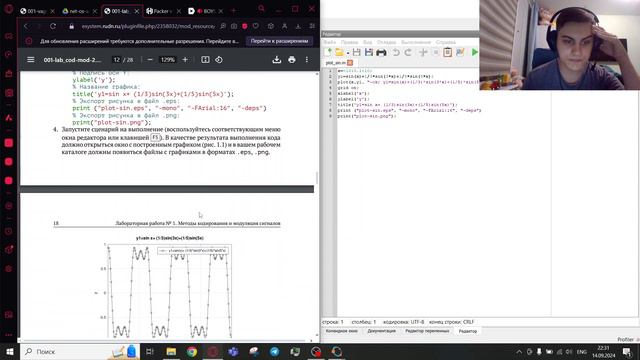640x360 pixels.
Task: Close the Packer browser tab
Action: click(x=179, y=11)
